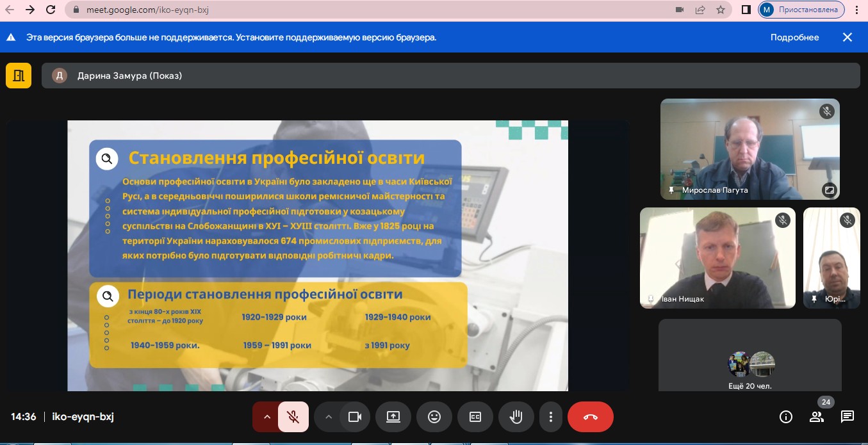Expand the audio settings chevron
Viewport: 868px width, 445px height.
click(x=267, y=417)
